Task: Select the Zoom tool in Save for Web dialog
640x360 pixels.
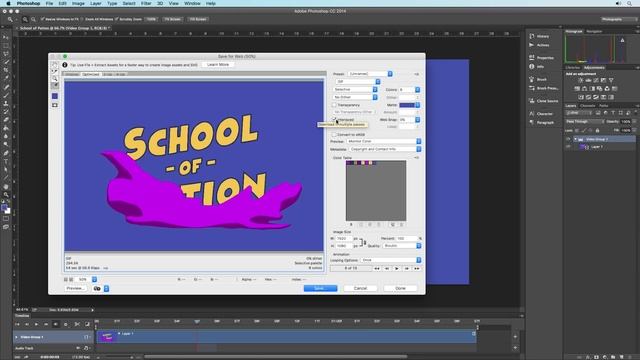Action: point(55,78)
